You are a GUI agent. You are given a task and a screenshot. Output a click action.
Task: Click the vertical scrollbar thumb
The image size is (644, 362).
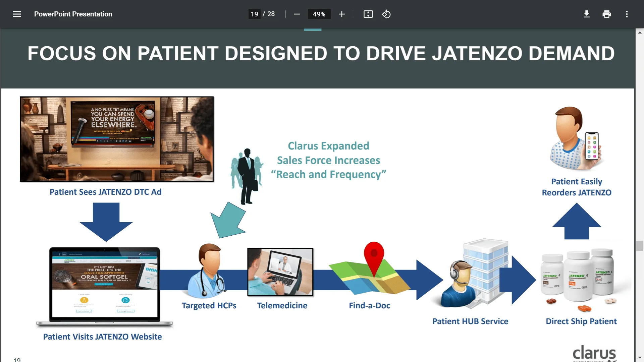pos(640,246)
